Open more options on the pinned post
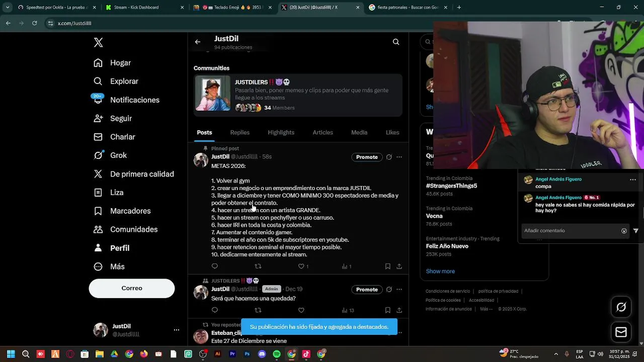The image size is (644, 362). click(x=399, y=157)
